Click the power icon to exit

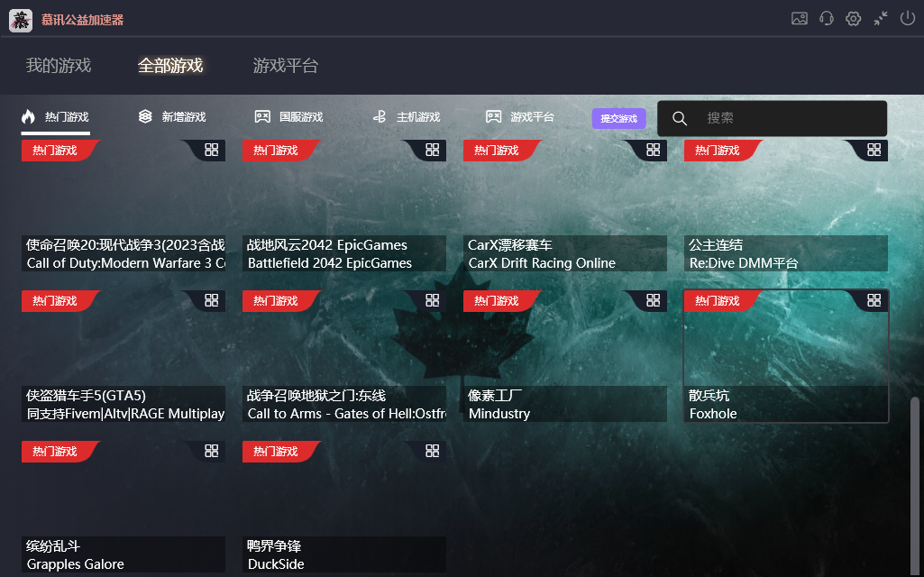click(907, 18)
